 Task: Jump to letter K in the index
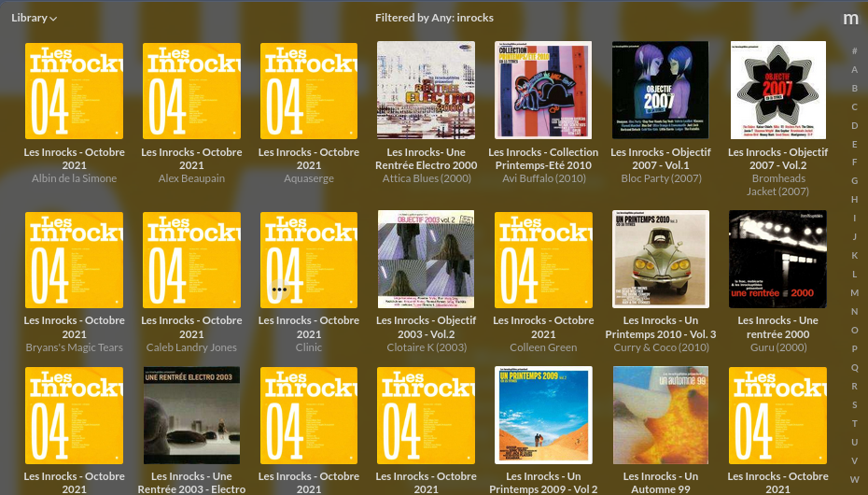point(855,255)
